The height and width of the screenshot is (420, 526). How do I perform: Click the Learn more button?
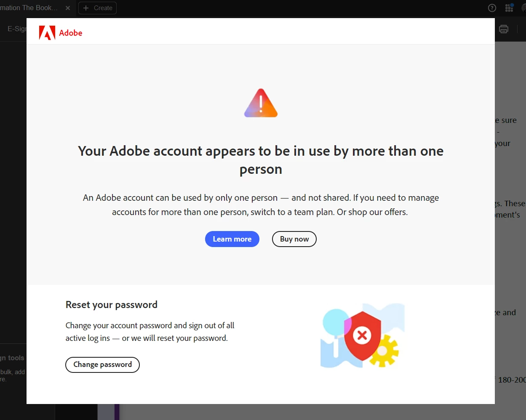pos(232,239)
